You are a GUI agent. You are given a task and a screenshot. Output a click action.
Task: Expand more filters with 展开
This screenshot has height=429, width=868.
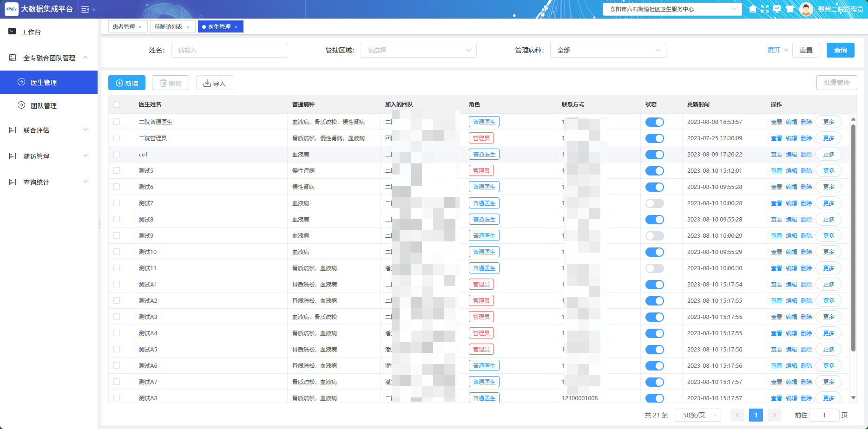777,50
